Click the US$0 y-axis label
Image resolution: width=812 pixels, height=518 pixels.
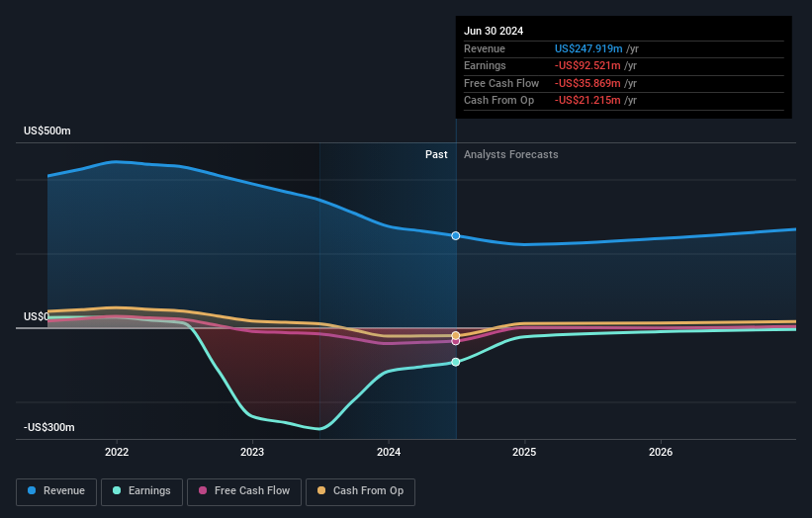tap(37, 316)
